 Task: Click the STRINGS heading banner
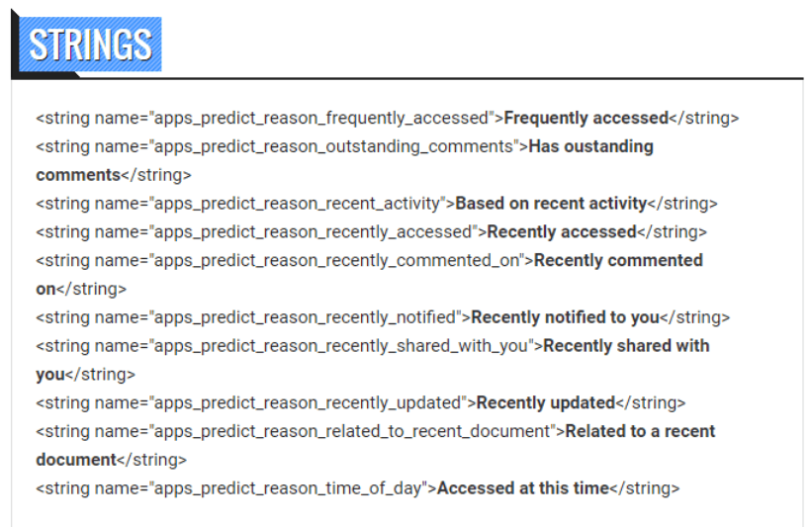coord(90,45)
